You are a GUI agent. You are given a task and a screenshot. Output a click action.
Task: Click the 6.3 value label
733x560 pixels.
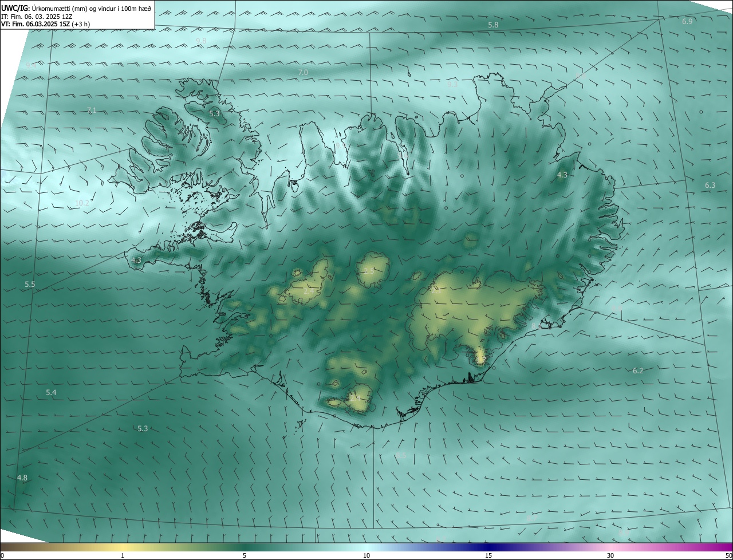[x=710, y=185]
